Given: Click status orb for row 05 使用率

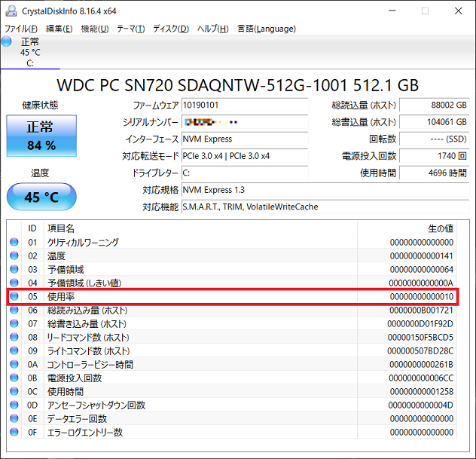Looking at the screenshot, I should (14, 296).
